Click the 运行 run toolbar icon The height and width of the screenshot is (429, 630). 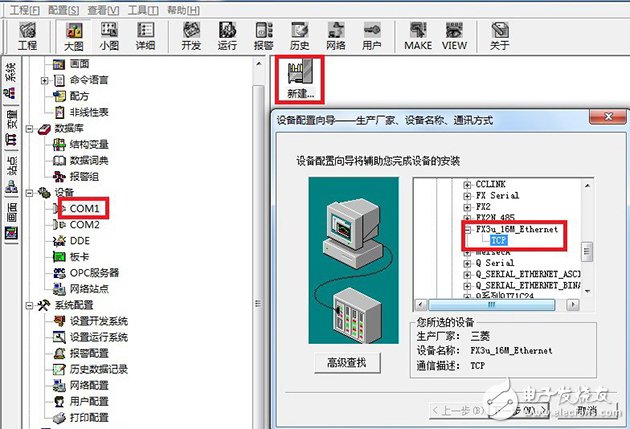click(227, 37)
